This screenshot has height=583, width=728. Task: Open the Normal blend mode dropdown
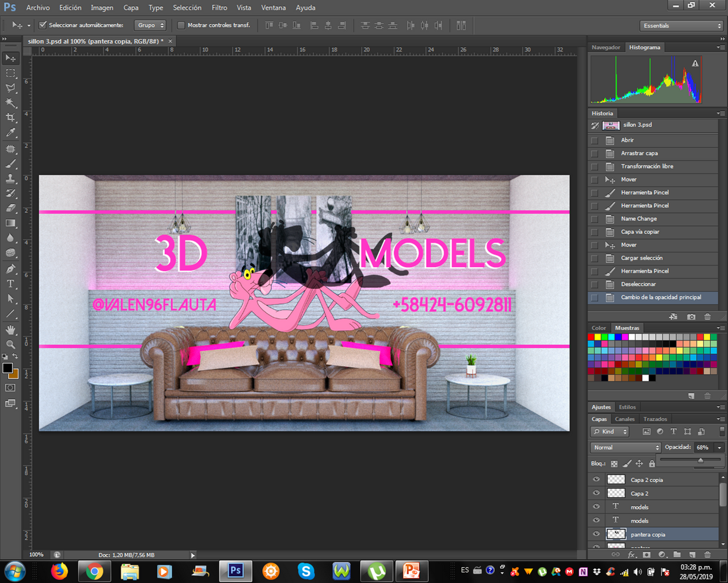(626, 448)
